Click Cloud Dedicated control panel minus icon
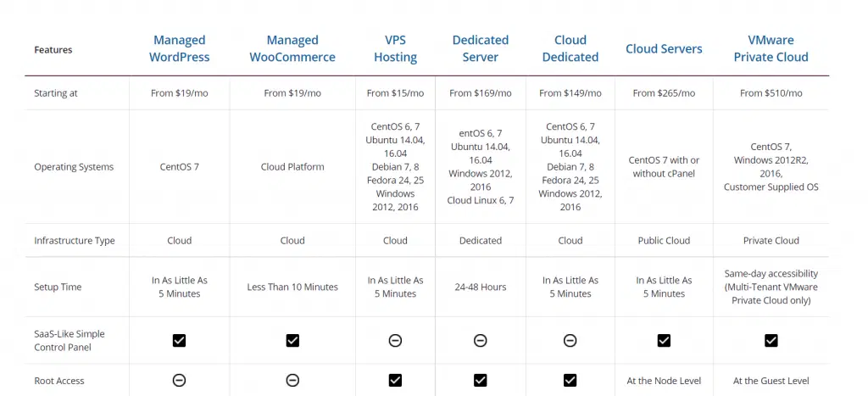 coord(570,340)
